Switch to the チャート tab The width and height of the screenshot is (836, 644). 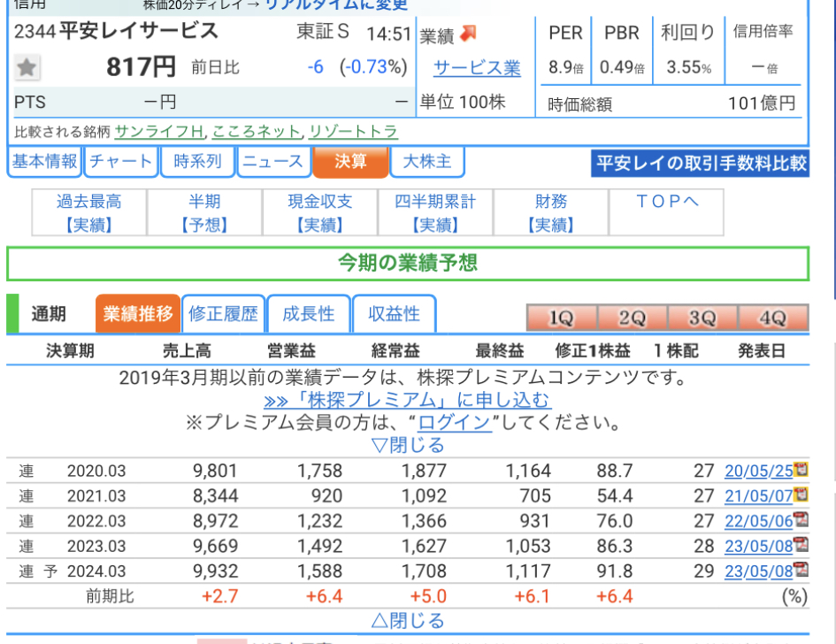tap(121, 162)
